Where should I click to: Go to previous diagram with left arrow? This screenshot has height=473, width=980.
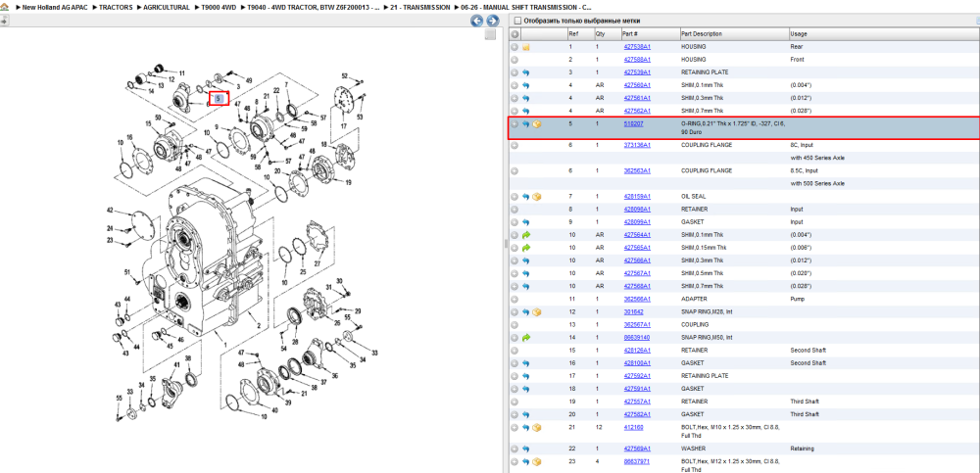pos(477,21)
